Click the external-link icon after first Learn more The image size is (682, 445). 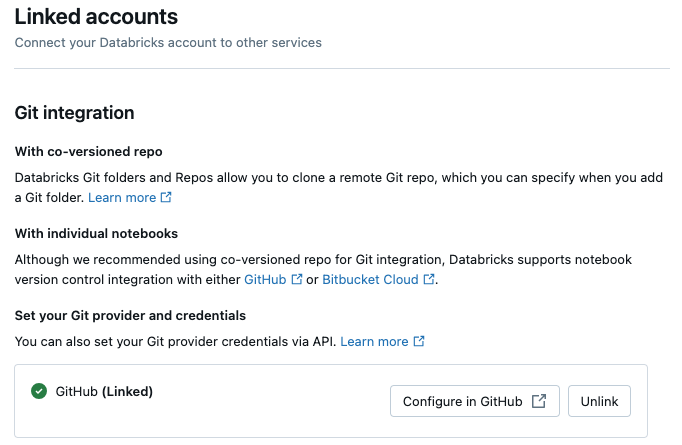pyautogui.click(x=166, y=198)
